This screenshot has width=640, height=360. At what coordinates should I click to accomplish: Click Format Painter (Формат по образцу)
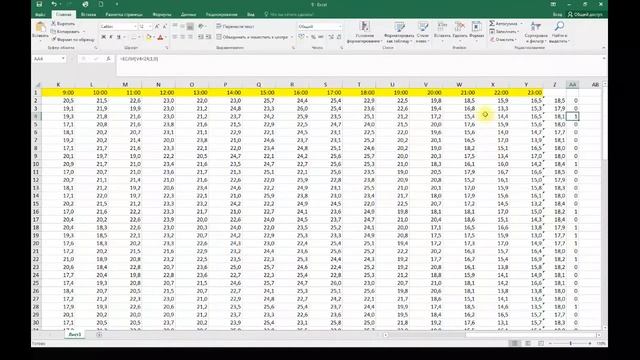click(x=73, y=39)
